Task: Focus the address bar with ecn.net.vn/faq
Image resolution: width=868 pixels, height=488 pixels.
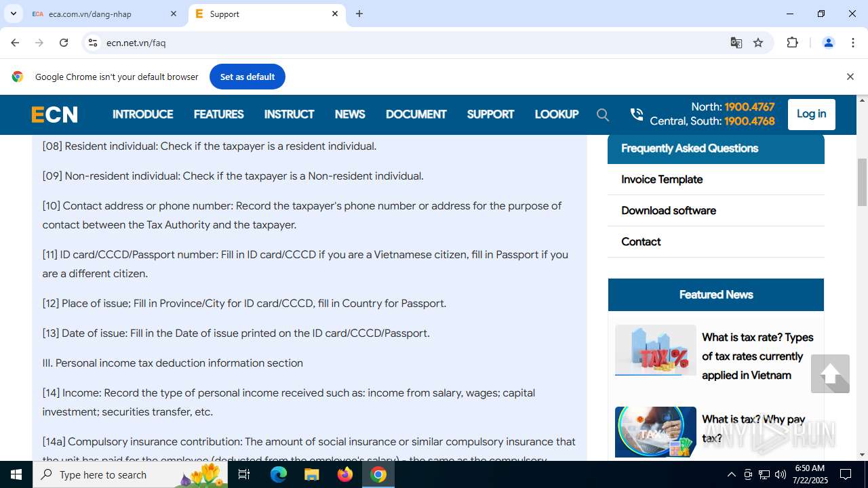Action: (x=407, y=43)
